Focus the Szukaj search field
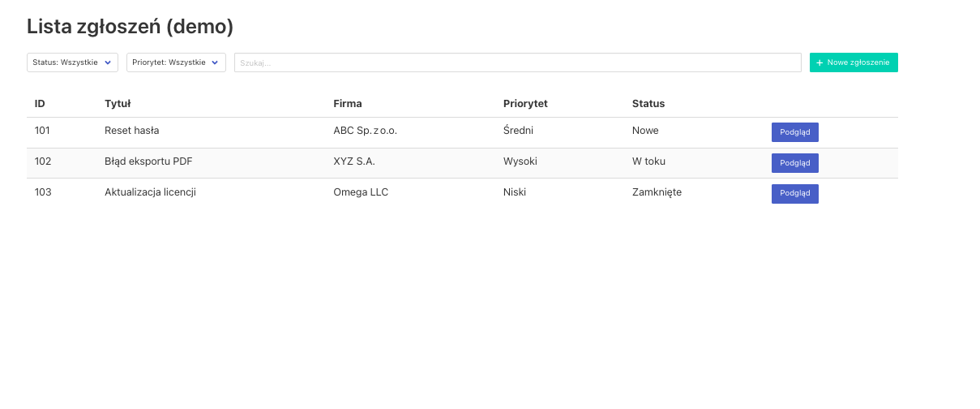 [x=517, y=62]
